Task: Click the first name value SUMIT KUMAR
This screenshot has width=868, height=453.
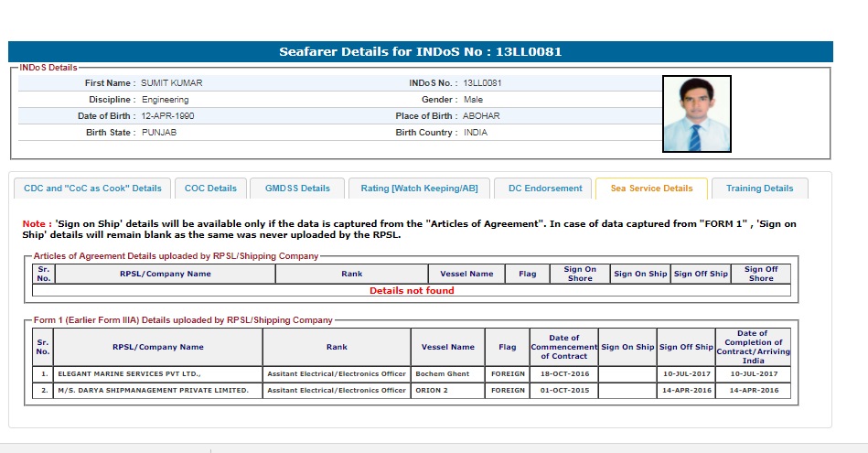Action: 172,83
